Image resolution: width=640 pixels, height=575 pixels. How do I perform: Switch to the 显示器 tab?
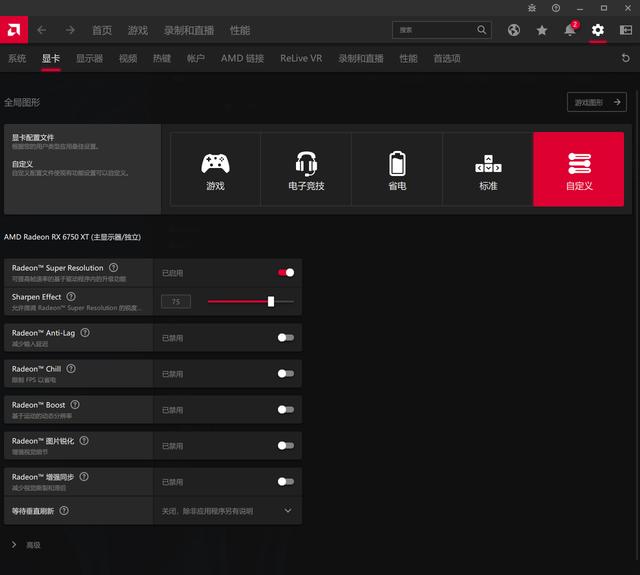pyautogui.click(x=89, y=58)
